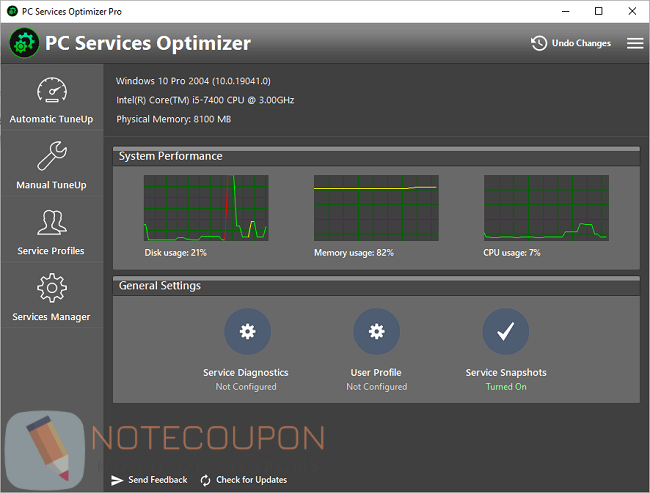Image resolution: width=650 pixels, height=493 pixels.
Task: Select the Manual TuneUp label
Action: tap(51, 185)
